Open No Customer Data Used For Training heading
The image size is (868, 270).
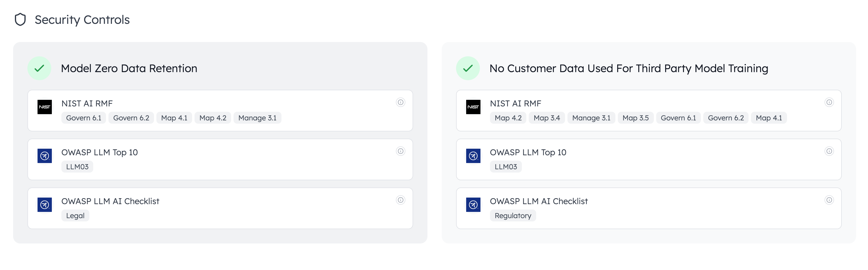(x=629, y=69)
